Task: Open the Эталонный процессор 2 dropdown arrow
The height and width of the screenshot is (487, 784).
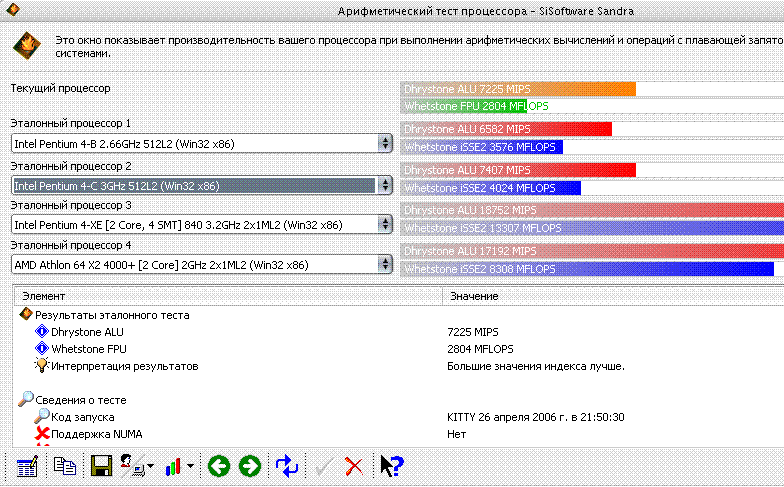Action: click(384, 186)
